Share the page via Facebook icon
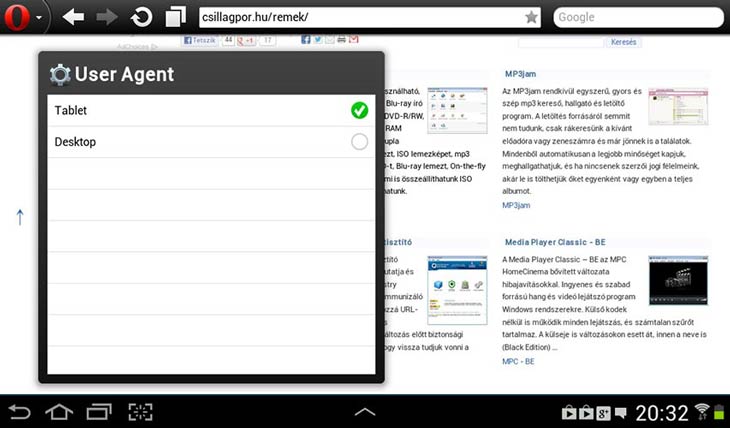 tap(305, 40)
